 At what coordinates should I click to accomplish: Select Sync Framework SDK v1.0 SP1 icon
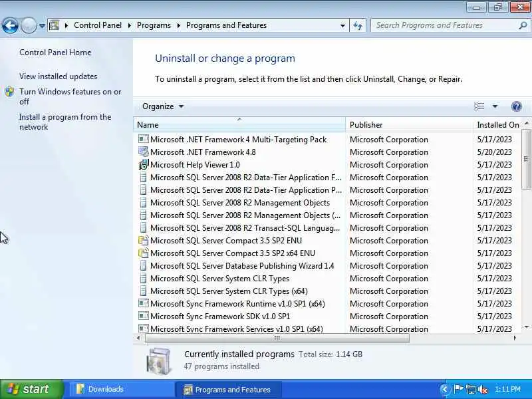[x=144, y=316]
